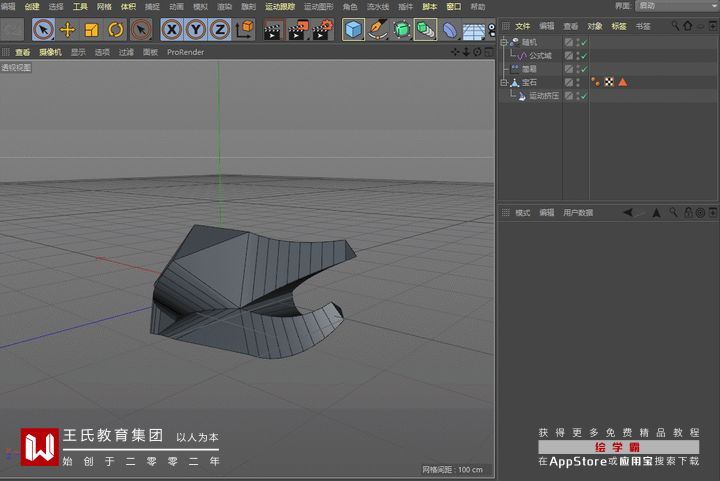The width and height of the screenshot is (720, 481).
Task: Open the 工具 menu
Action: coord(80,6)
